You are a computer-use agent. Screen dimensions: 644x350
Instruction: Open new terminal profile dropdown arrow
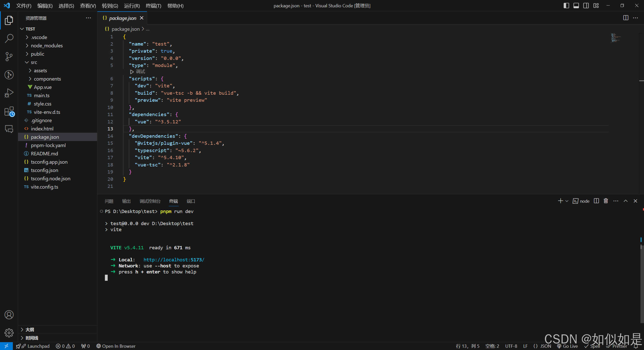point(567,201)
